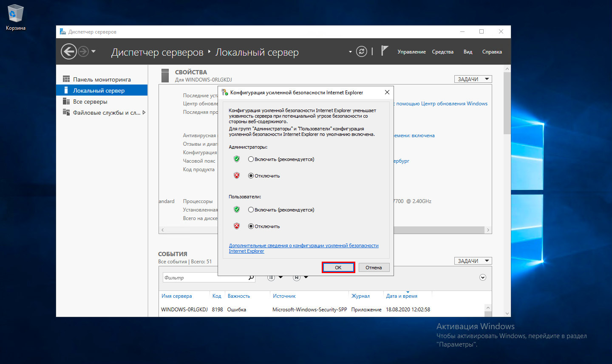Click the events list scrollbar up arrow
The height and width of the screenshot is (364, 612).
pyautogui.click(x=488, y=308)
